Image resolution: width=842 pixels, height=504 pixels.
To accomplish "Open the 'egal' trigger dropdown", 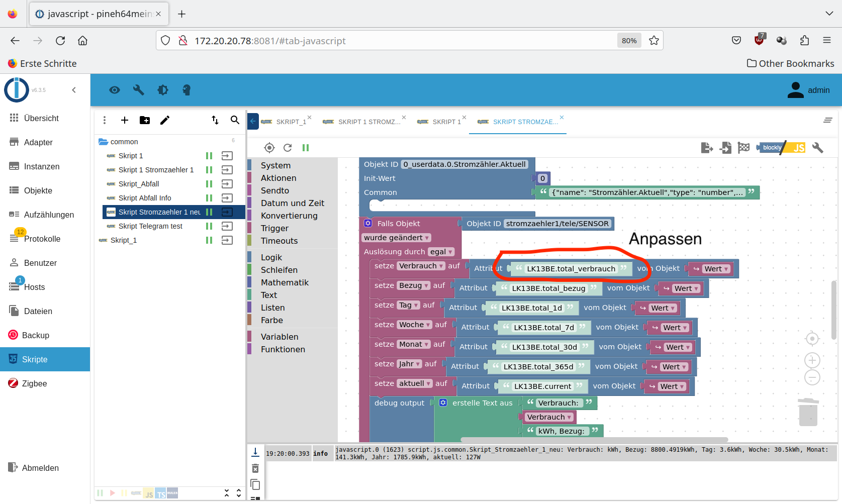I will [441, 252].
